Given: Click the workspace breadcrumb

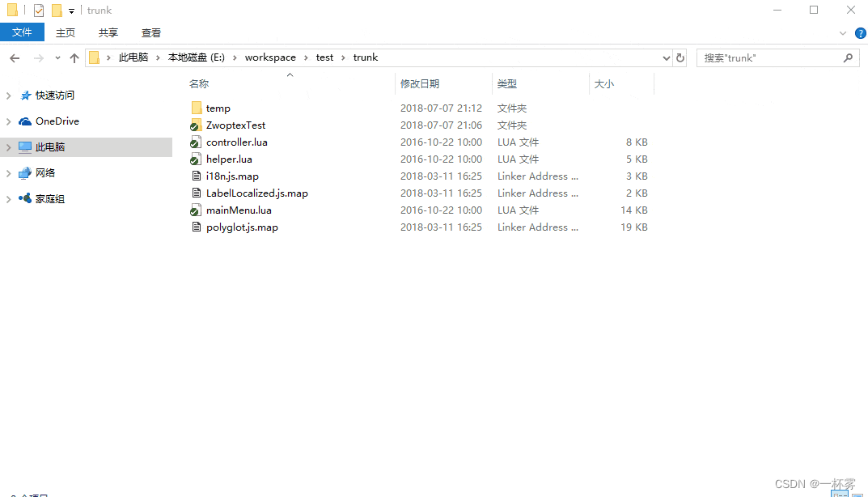Looking at the screenshot, I should tap(270, 57).
